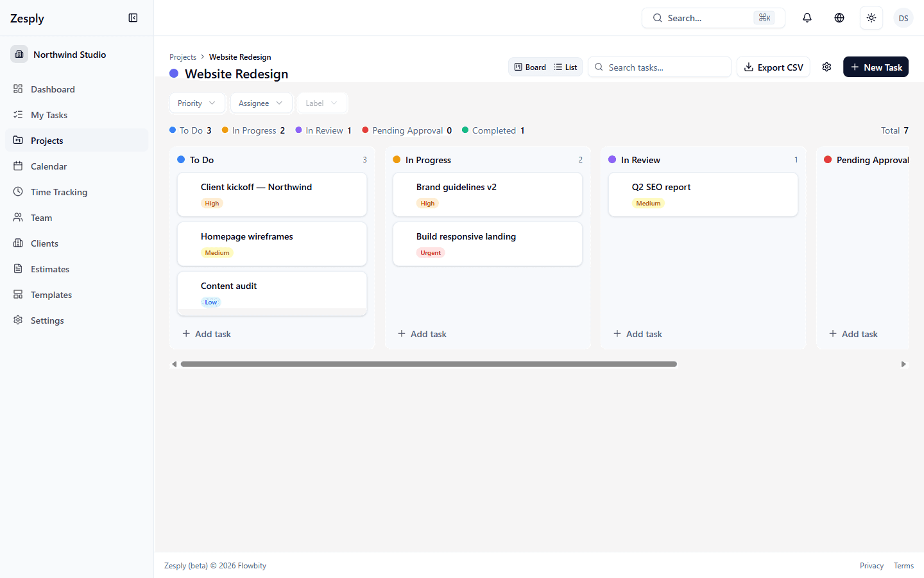Click the Urgent priority badge
The height and width of the screenshot is (578, 924).
[431, 253]
